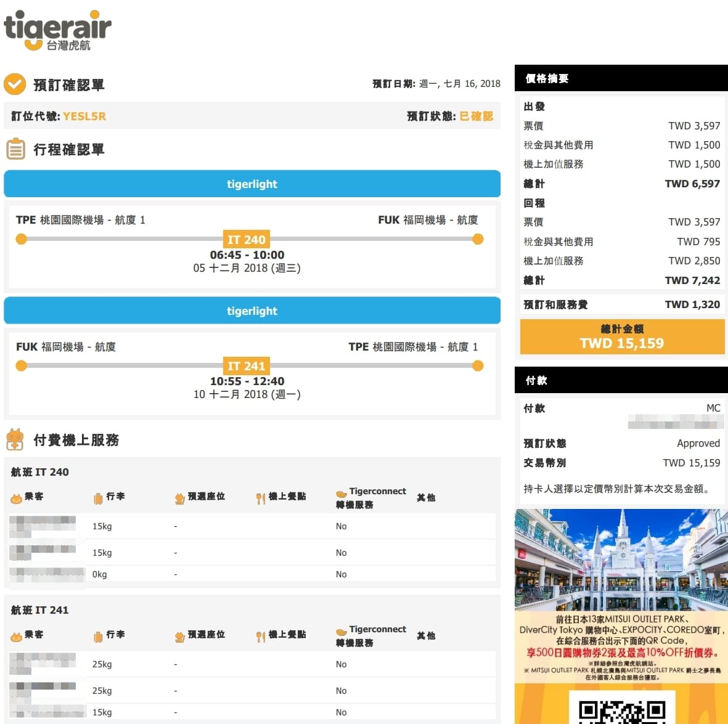Click the seat selection icon in IT 240 table
This screenshot has width=728, height=724.
pyautogui.click(x=179, y=499)
